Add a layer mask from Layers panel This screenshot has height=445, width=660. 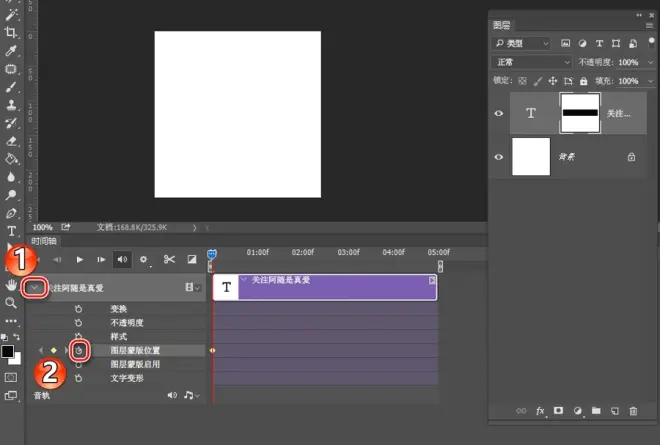558,410
